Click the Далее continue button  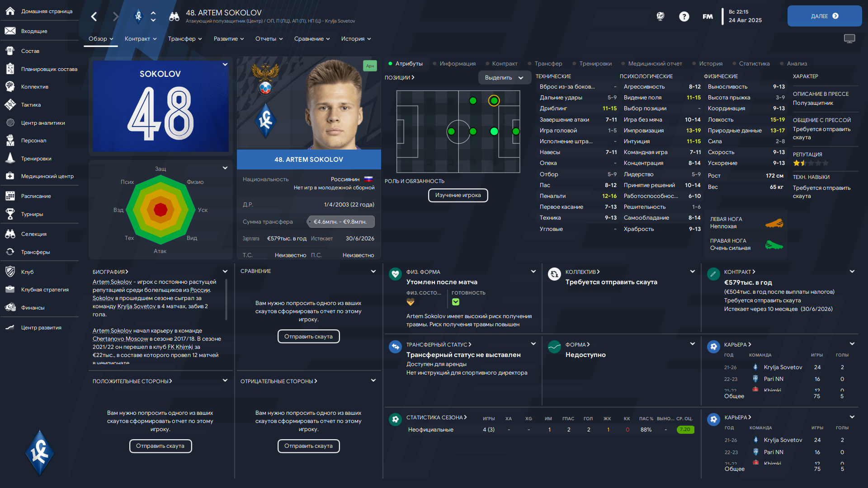pyautogui.click(x=825, y=16)
